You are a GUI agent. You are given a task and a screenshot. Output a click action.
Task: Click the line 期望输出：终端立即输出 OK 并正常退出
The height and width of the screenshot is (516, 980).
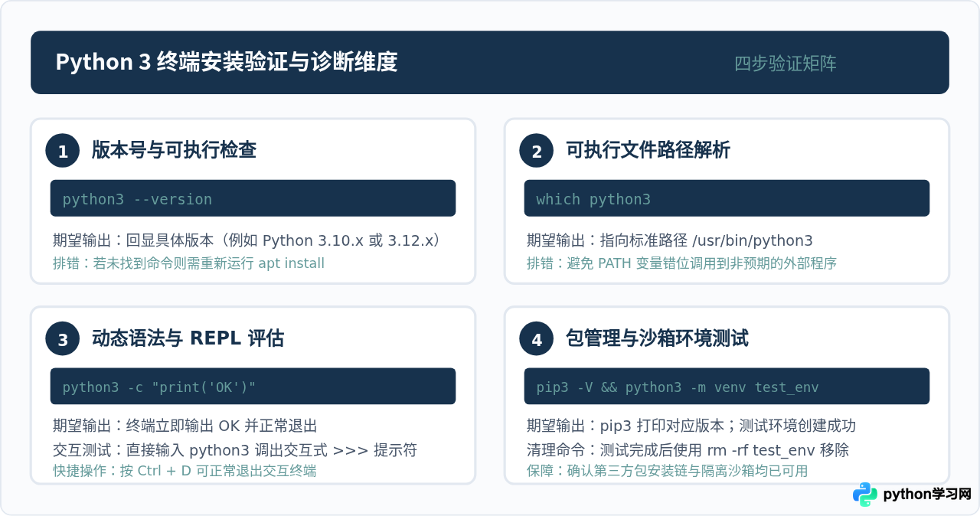coord(185,426)
